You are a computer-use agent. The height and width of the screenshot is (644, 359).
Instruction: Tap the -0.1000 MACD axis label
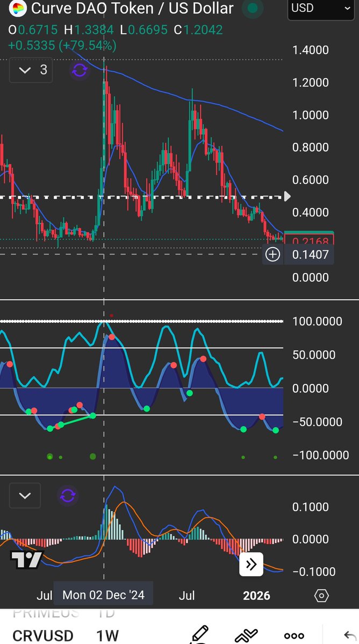click(314, 571)
